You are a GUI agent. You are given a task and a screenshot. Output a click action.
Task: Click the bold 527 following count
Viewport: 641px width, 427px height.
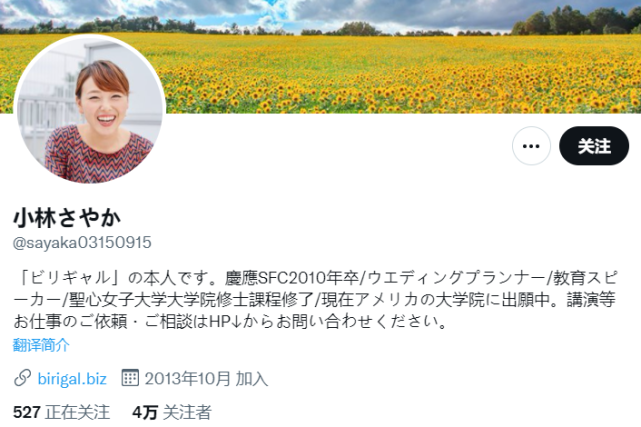click(27, 412)
